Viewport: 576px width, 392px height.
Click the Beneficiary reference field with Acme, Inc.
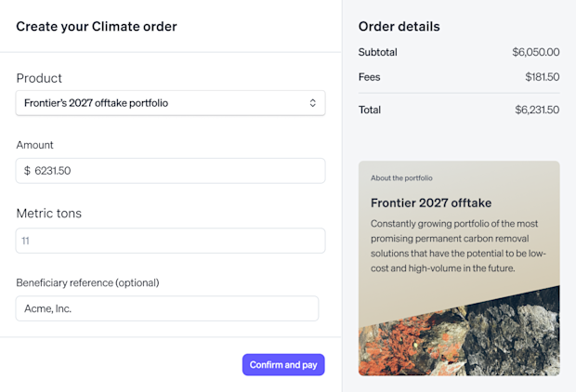pyautogui.click(x=167, y=308)
